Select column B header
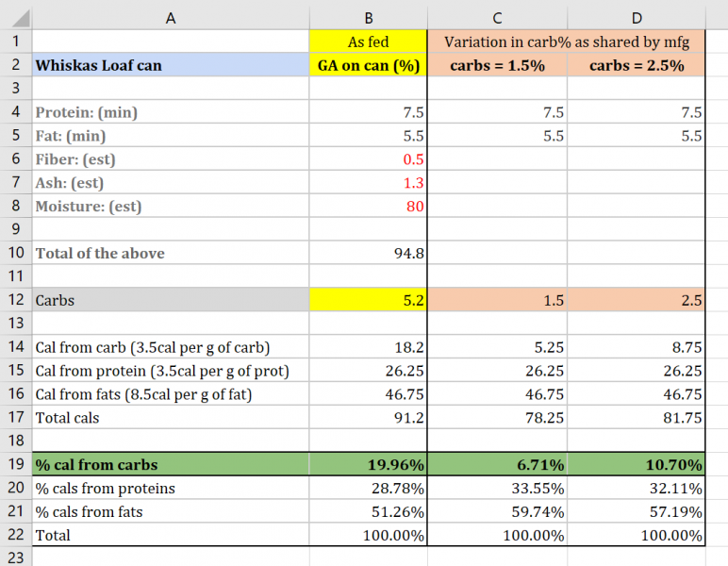This screenshot has width=728, height=566. [369, 16]
